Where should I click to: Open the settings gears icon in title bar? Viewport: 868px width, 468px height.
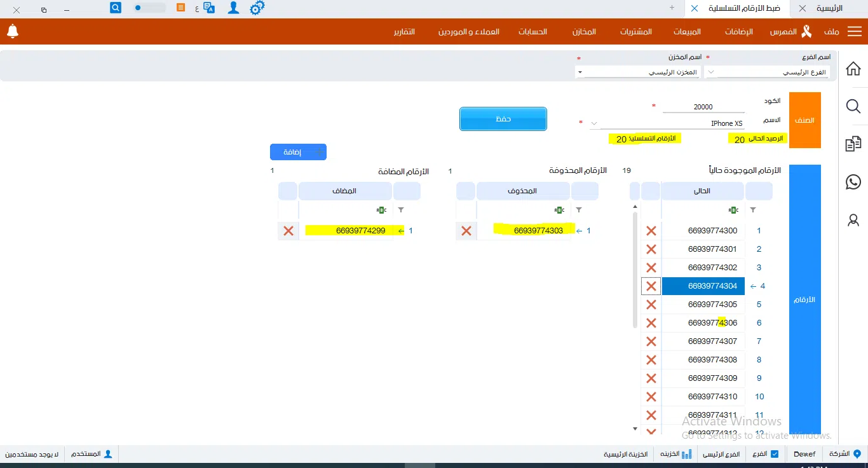coord(257,8)
